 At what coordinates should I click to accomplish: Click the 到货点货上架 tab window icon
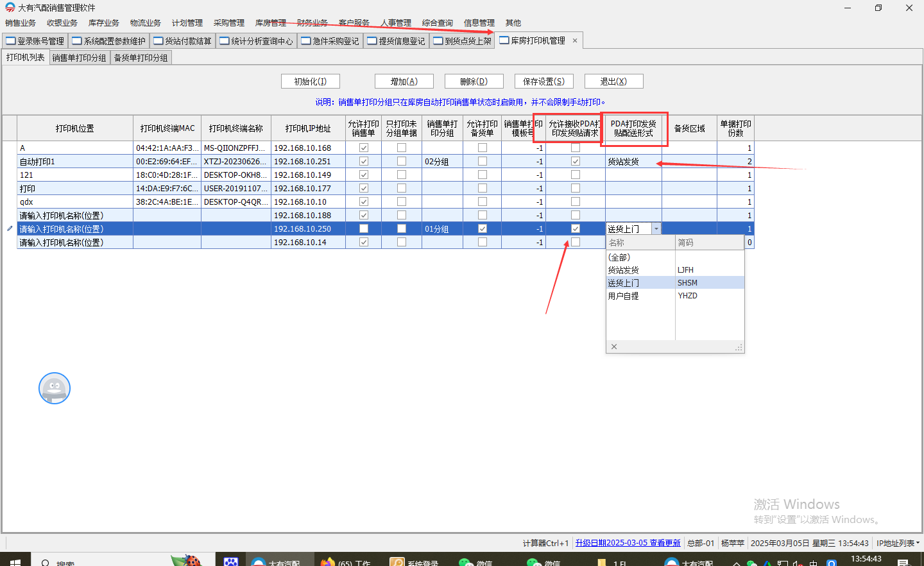click(x=438, y=41)
